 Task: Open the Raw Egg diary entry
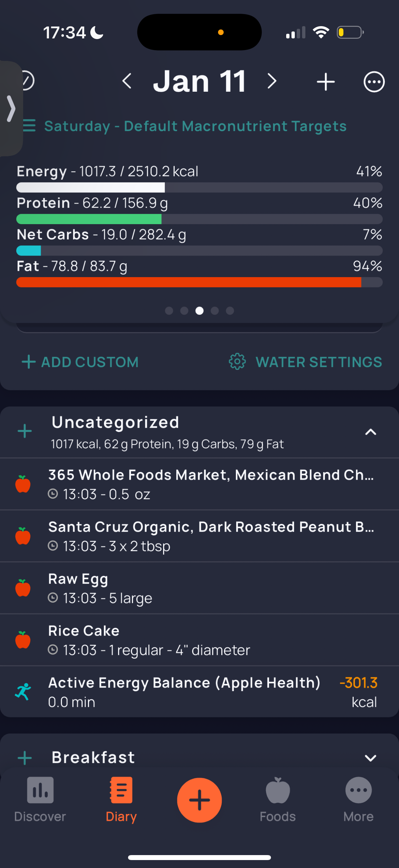click(x=199, y=588)
